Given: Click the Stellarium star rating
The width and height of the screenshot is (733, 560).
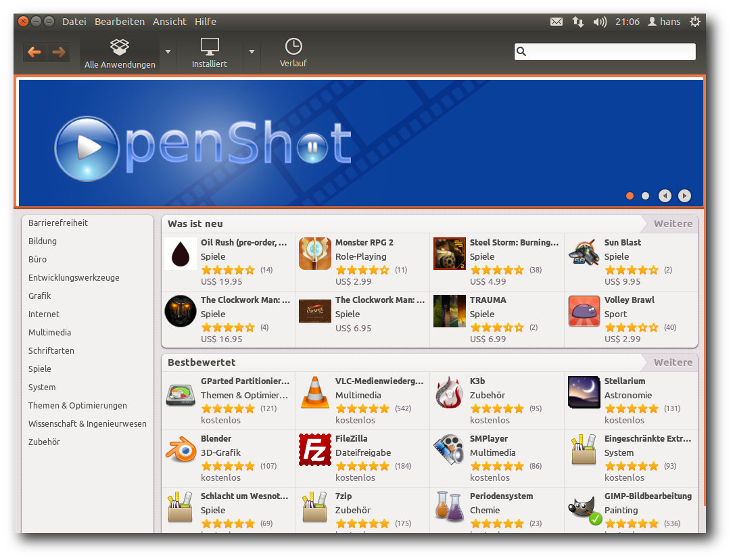Looking at the screenshot, I should point(631,409).
